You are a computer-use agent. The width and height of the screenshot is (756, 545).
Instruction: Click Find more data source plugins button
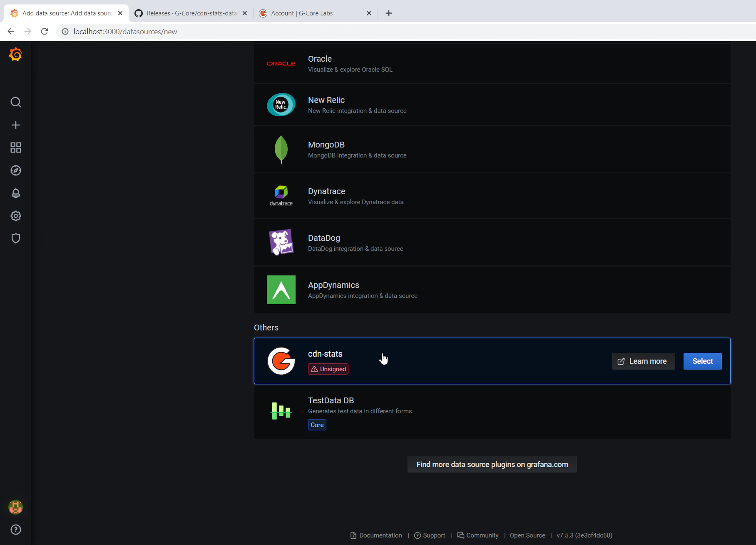point(492,464)
